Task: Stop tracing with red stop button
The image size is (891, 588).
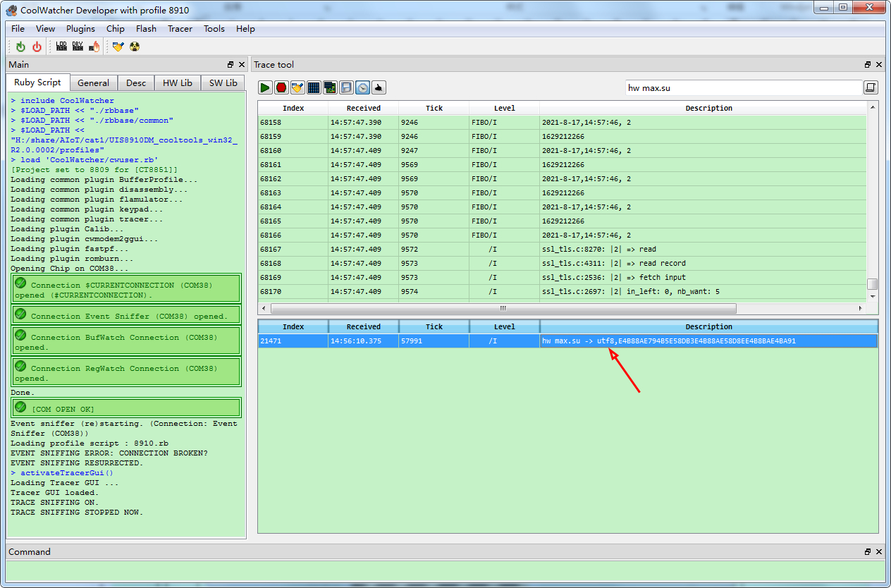Action: click(281, 87)
